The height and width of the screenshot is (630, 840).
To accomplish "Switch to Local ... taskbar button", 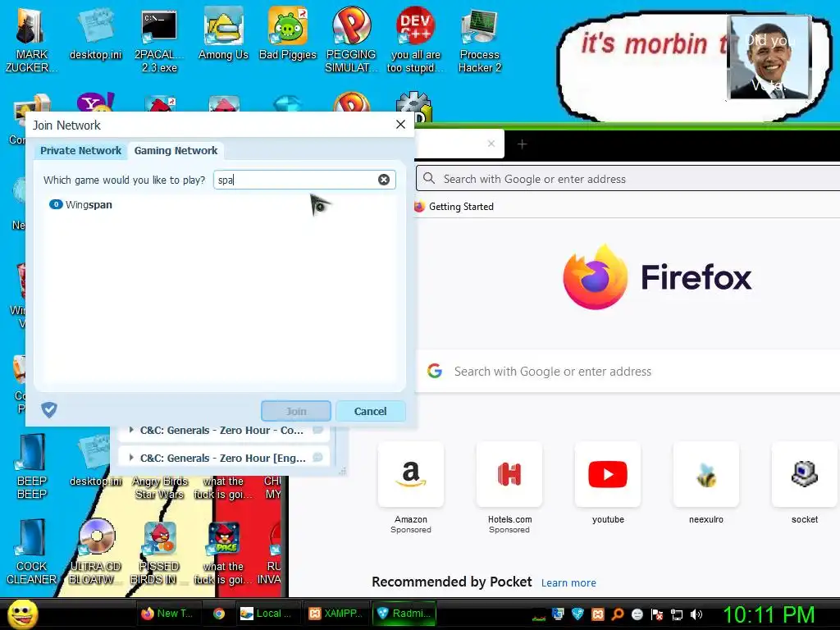I will point(267,614).
